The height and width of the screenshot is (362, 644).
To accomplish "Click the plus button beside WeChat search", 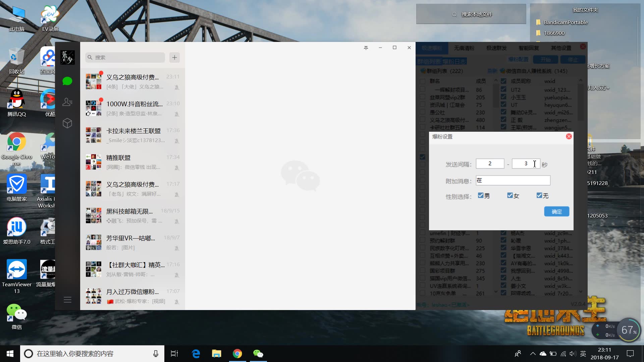I will tap(174, 57).
